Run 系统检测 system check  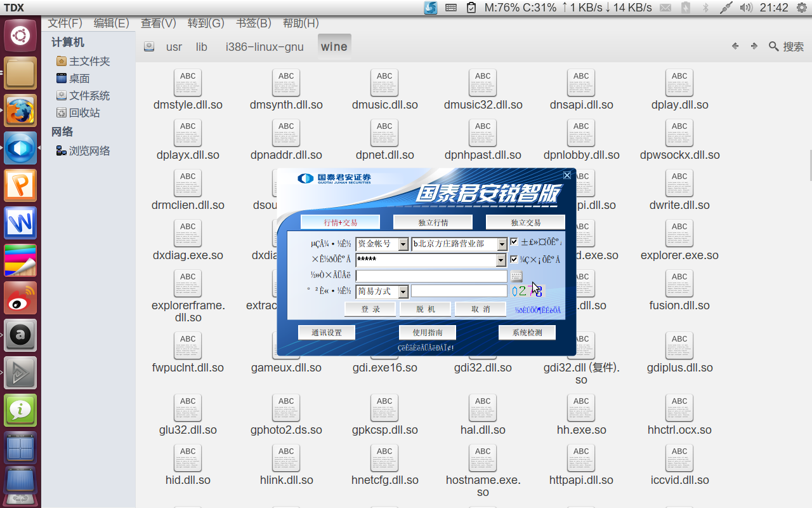527,332
